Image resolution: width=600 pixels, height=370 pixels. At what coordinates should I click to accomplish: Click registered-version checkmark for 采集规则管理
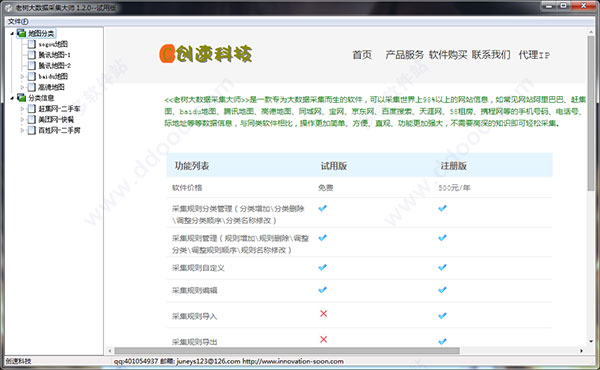tap(442, 238)
